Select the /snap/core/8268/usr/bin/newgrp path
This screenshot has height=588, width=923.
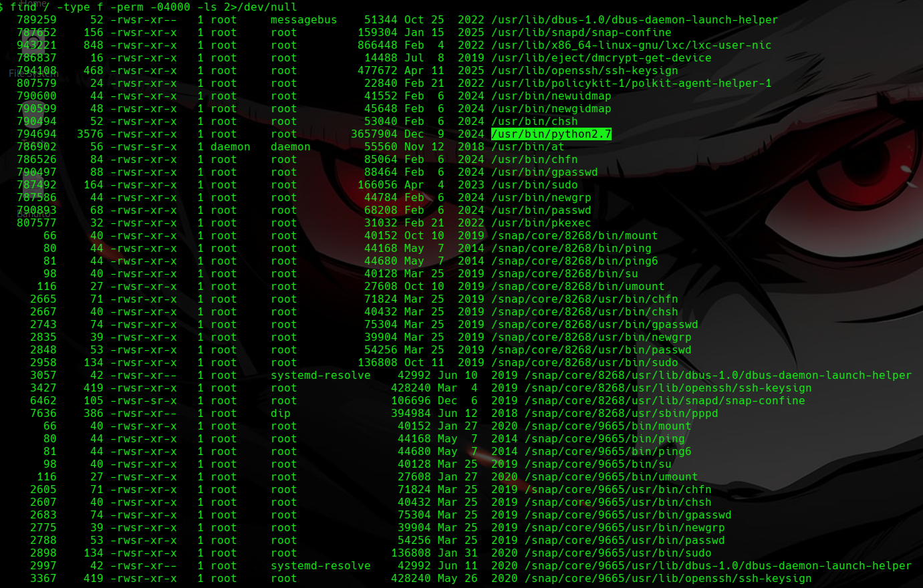pyautogui.click(x=591, y=337)
